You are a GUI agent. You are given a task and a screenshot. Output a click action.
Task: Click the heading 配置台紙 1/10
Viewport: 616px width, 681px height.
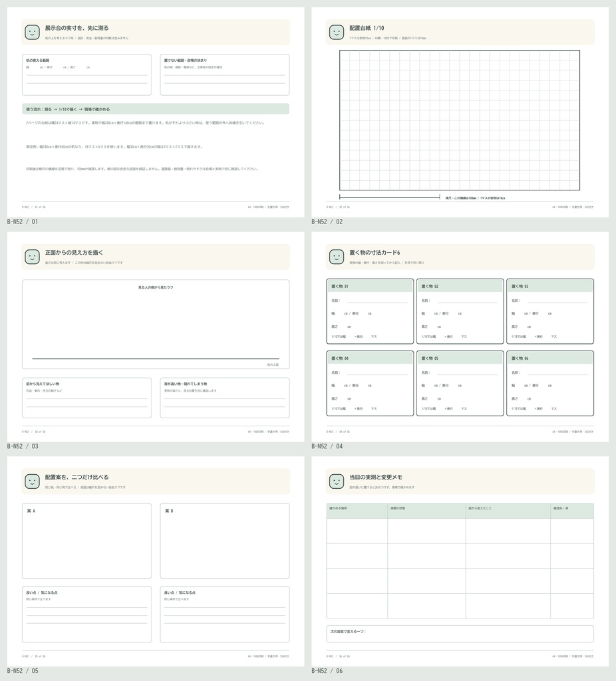coord(367,28)
